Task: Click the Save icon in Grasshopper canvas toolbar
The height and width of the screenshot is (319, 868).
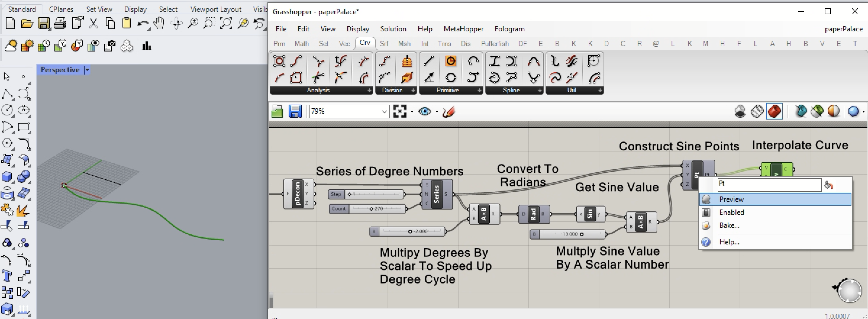Action: pos(295,111)
